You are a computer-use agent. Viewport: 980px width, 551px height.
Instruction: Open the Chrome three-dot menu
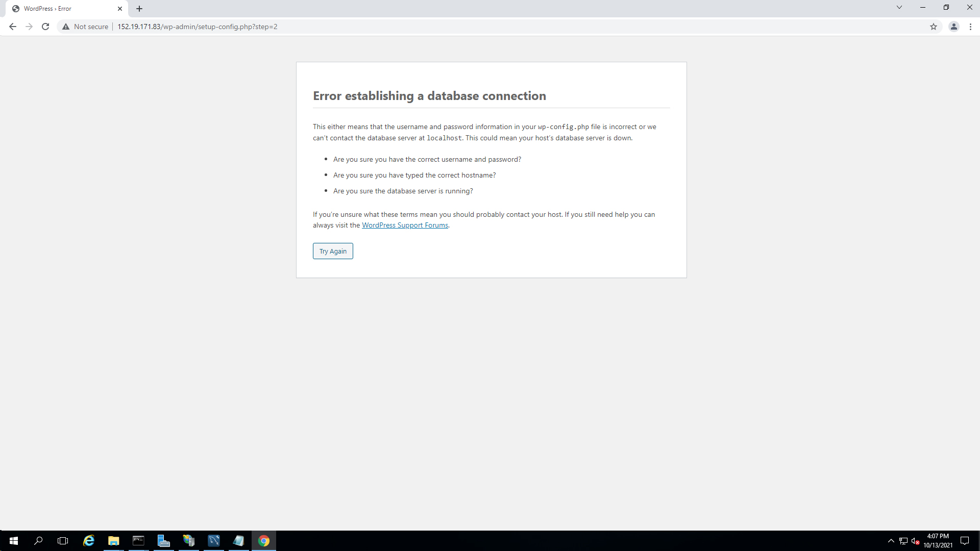971,27
